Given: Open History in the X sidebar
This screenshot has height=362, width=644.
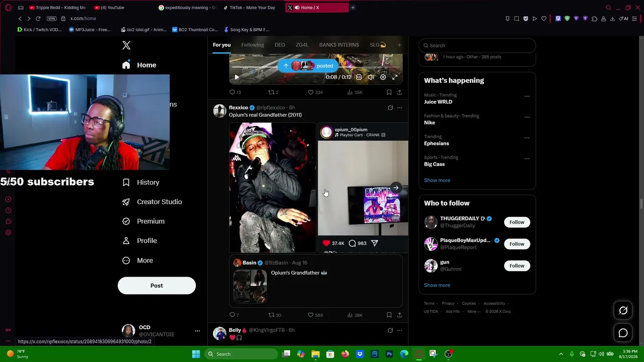Looking at the screenshot, I should click(x=141, y=183).
